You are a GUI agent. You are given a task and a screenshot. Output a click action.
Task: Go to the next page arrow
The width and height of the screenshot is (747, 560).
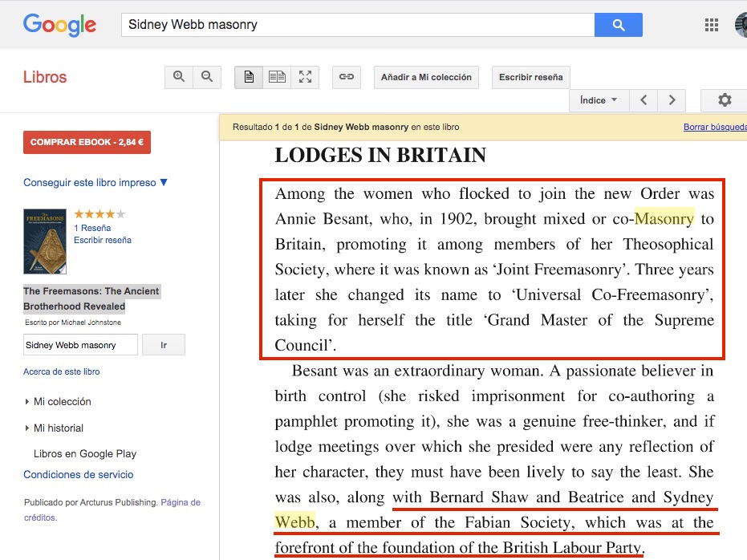coord(672,100)
